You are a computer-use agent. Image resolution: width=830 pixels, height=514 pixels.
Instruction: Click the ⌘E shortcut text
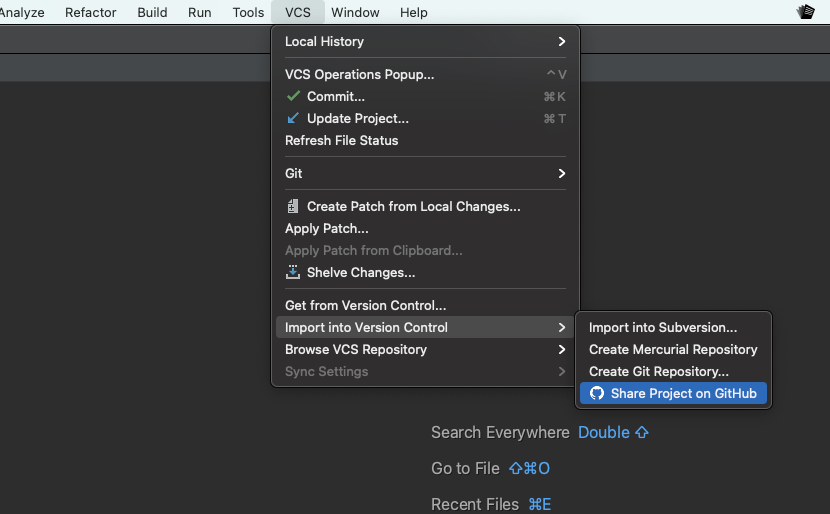tap(540, 504)
